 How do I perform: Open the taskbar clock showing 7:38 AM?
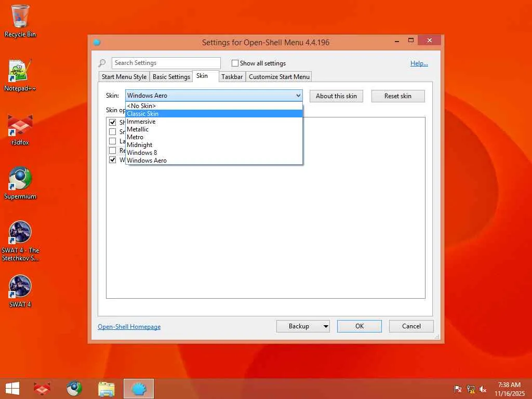(x=509, y=389)
